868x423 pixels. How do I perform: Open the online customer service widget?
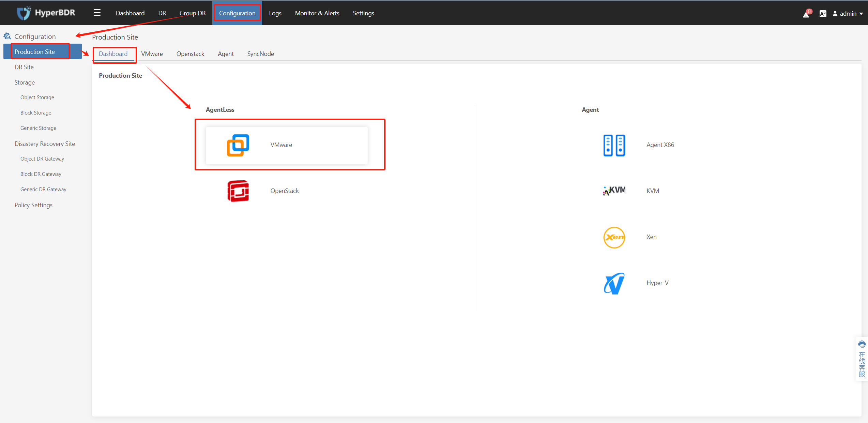click(x=862, y=359)
